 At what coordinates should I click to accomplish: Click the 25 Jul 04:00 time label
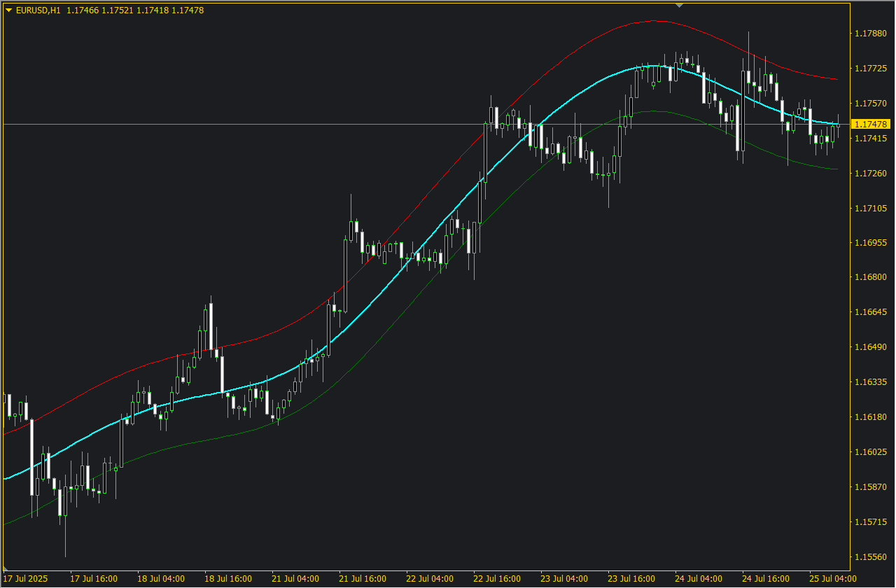click(833, 579)
